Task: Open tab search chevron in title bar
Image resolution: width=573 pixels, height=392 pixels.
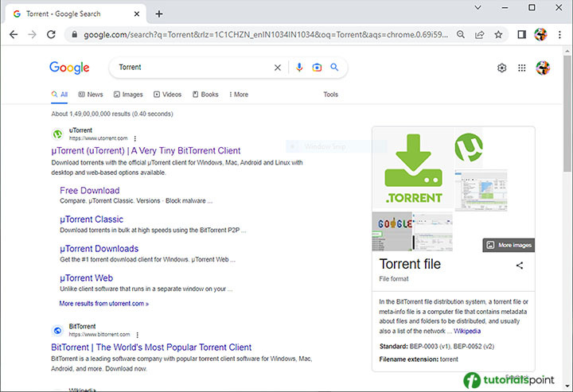Action: tap(477, 7)
